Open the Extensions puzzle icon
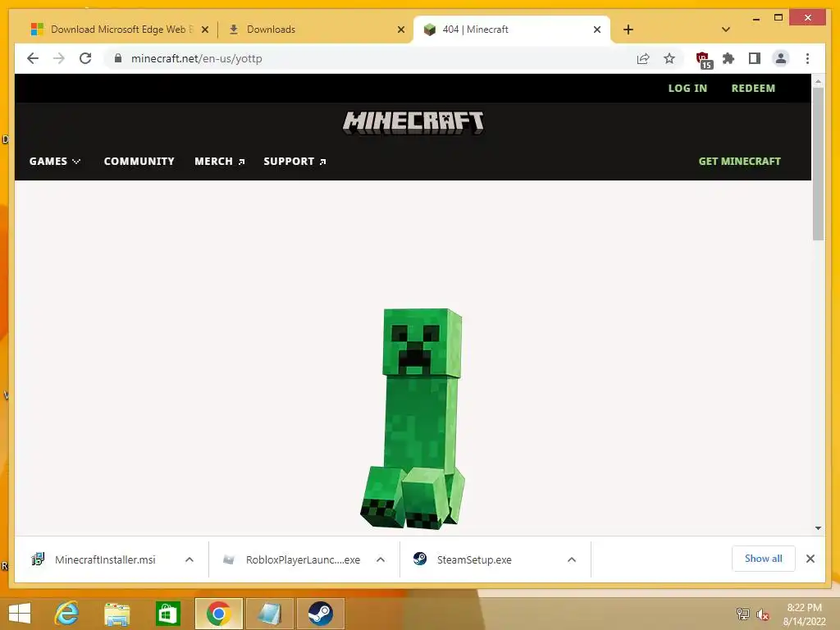 click(x=728, y=58)
